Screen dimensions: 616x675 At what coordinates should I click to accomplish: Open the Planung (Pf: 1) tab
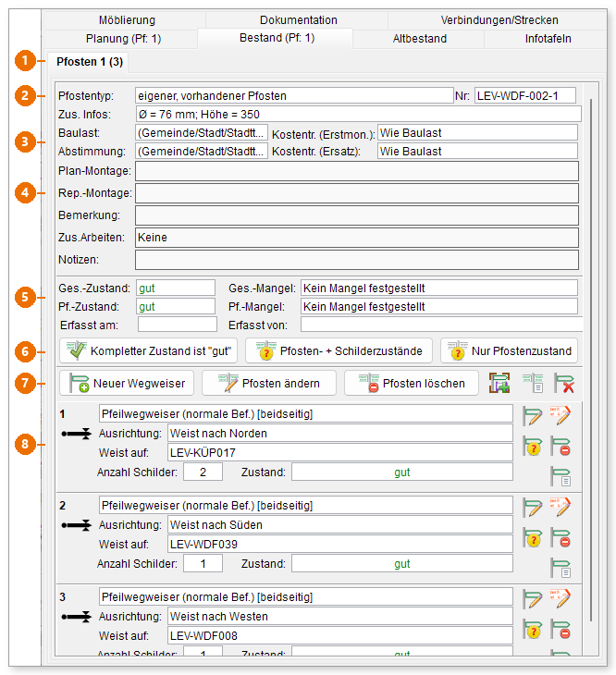123,39
